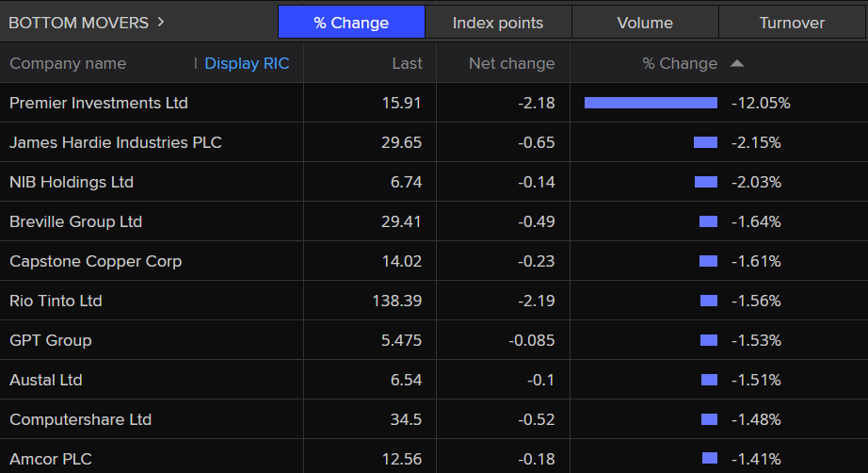The height and width of the screenshot is (473, 868).
Task: Open the Volume tab
Action: coord(645,23)
